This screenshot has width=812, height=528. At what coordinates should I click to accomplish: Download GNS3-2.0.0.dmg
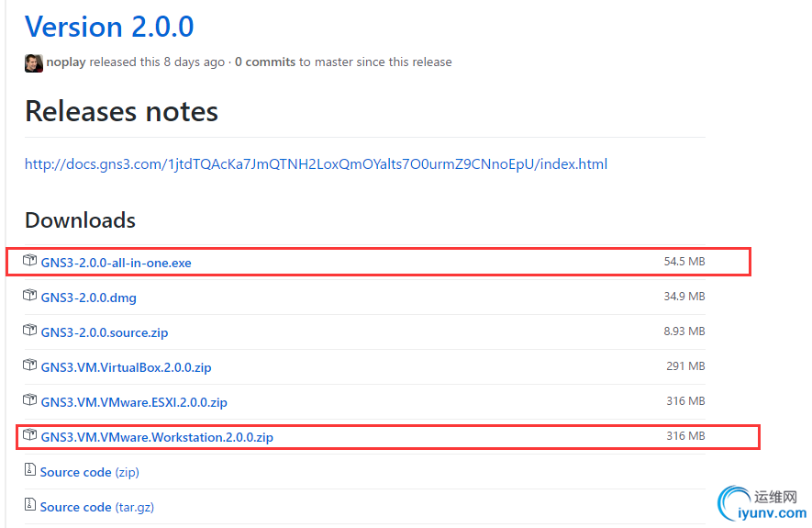[x=88, y=298]
